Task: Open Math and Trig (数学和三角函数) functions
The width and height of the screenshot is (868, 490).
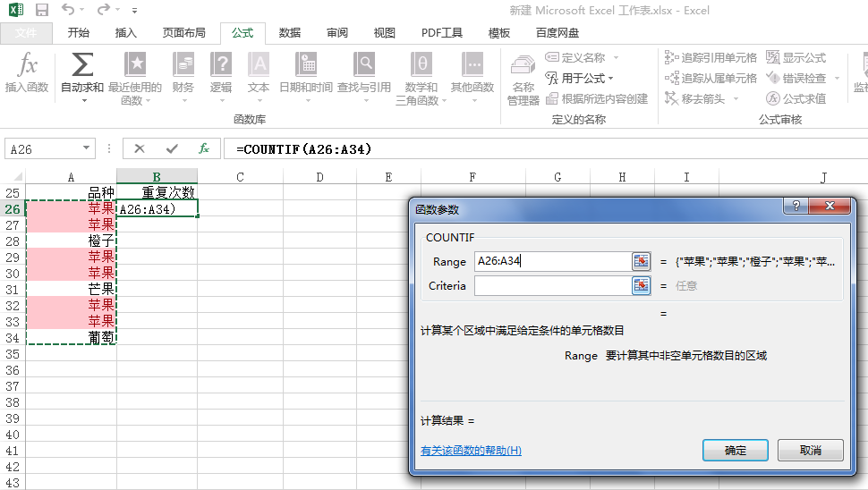Action: click(421, 78)
